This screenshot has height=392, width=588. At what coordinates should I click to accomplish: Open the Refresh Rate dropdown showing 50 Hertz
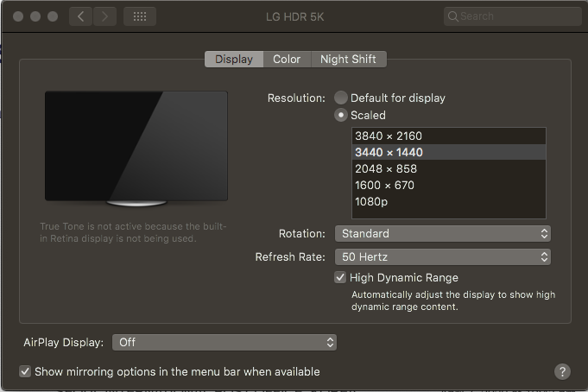pyautogui.click(x=442, y=257)
